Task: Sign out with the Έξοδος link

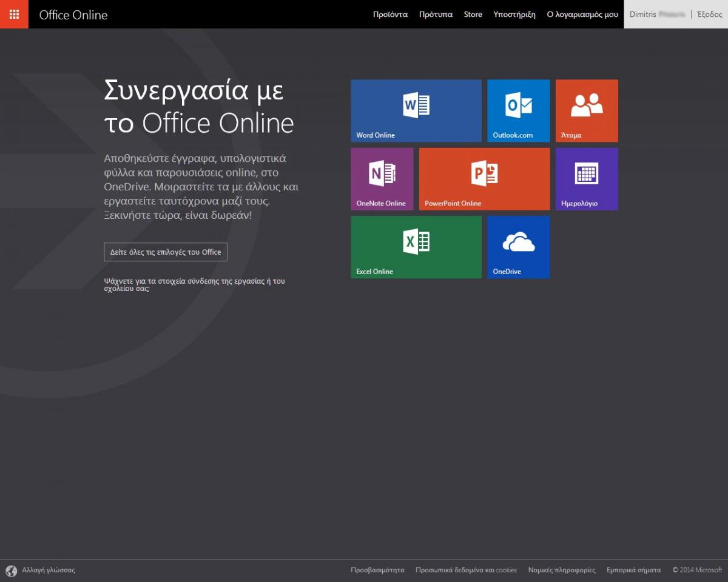Action: pyautogui.click(x=710, y=15)
